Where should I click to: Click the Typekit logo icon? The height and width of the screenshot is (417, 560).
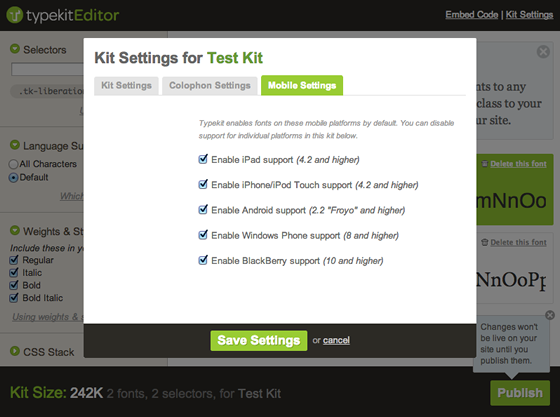click(x=15, y=15)
